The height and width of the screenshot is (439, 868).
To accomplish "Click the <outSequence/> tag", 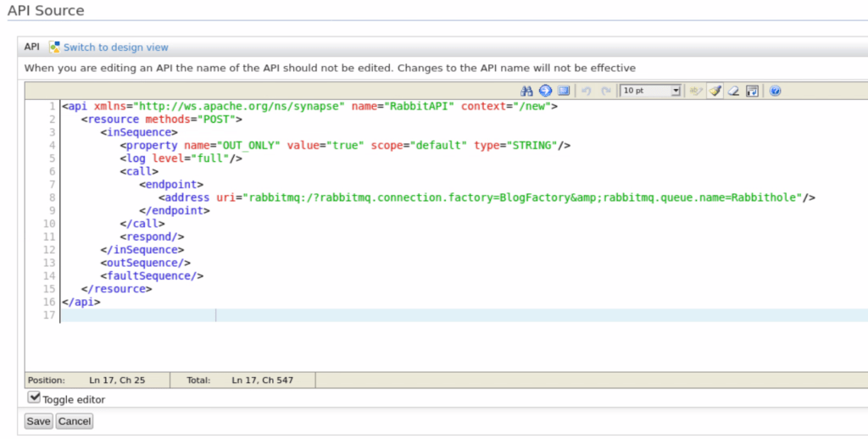I will pos(146,263).
